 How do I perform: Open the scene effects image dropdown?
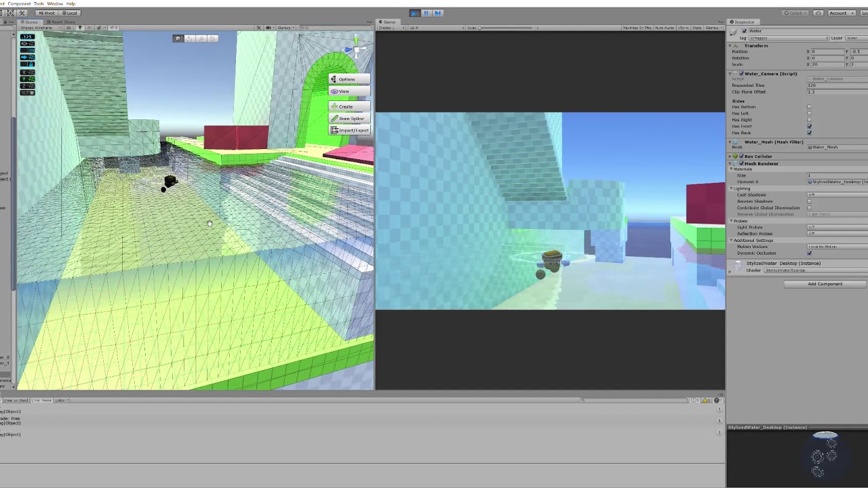[100, 28]
